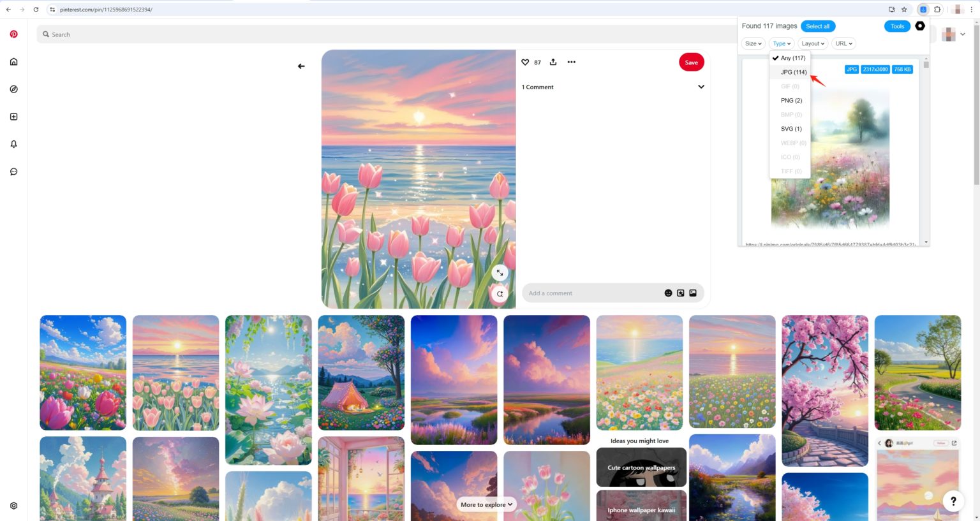
Task: Add an emoji using the comment emoji icon
Action: (x=668, y=293)
